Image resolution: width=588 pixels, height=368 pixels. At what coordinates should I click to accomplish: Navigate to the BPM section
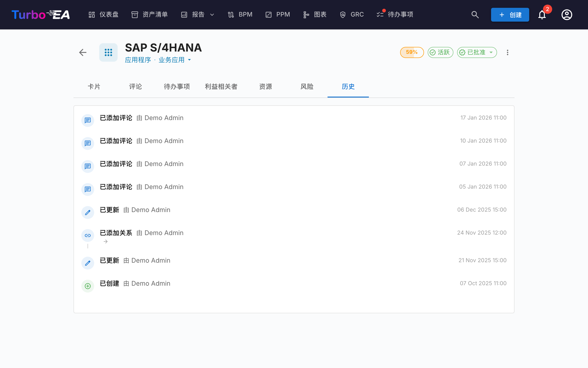240,14
